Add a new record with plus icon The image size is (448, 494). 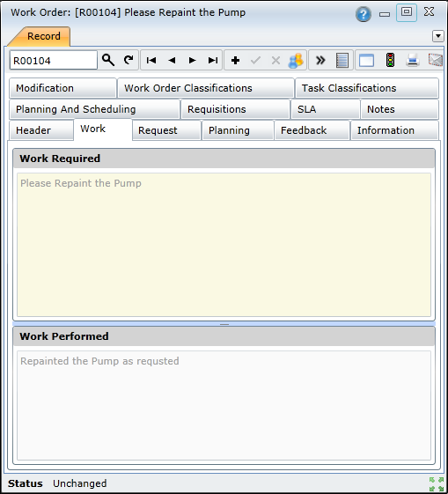[236, 60]
